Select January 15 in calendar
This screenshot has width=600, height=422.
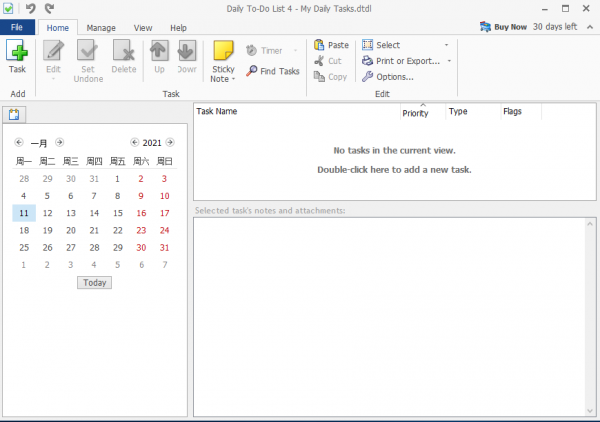point(118,213)
